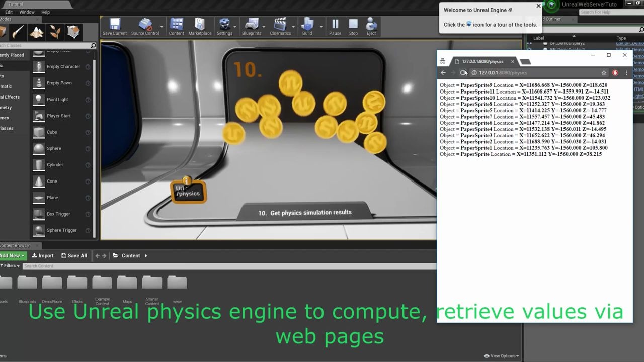Open the Settings toolbar button
The image size is (644, 362).
224,27
